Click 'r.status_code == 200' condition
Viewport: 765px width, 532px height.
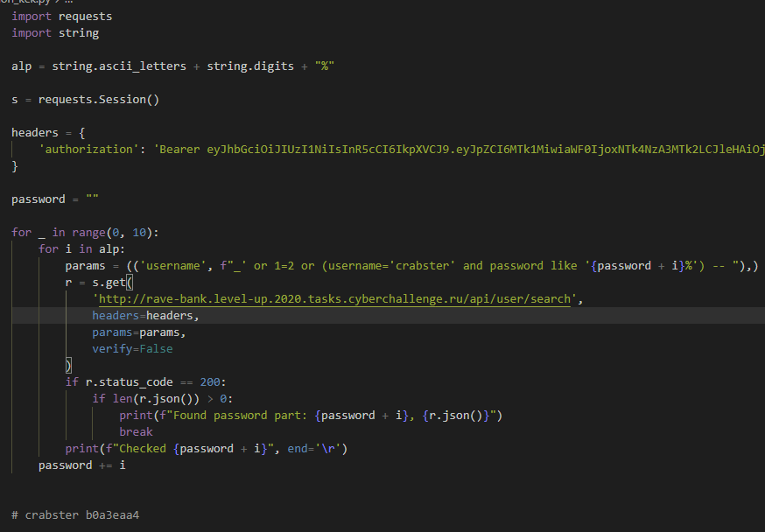pos(154,381)
